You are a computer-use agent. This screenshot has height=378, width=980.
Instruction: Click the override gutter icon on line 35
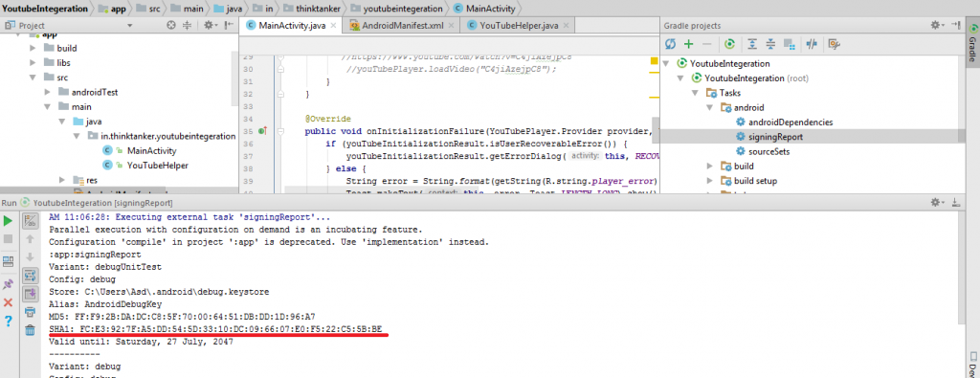(262, 131)
